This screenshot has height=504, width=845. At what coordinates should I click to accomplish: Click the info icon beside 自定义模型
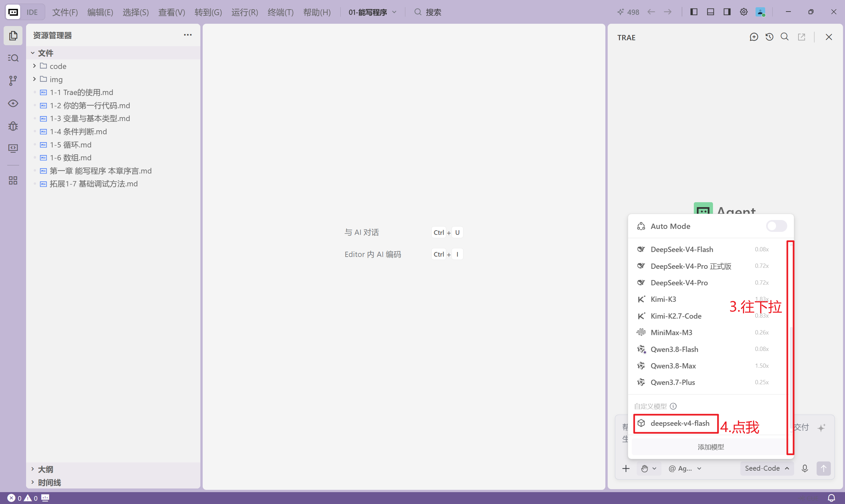pos(673,406)
